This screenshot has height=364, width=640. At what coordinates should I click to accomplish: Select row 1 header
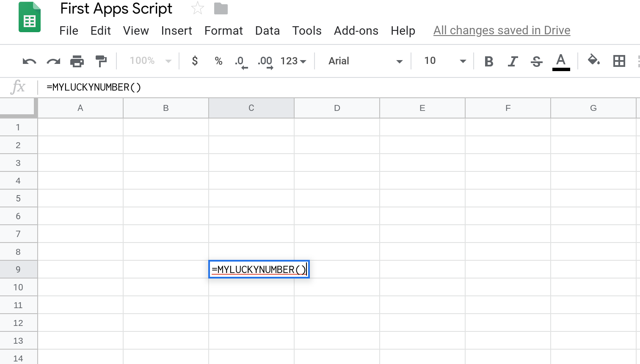18,127
